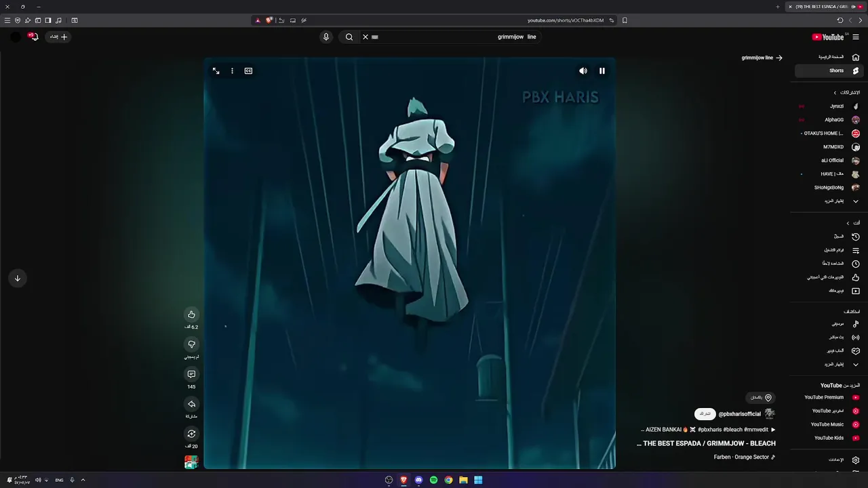Go to next Short using down arrow
This screenshot has width=868, height=488.
(18, 278)
